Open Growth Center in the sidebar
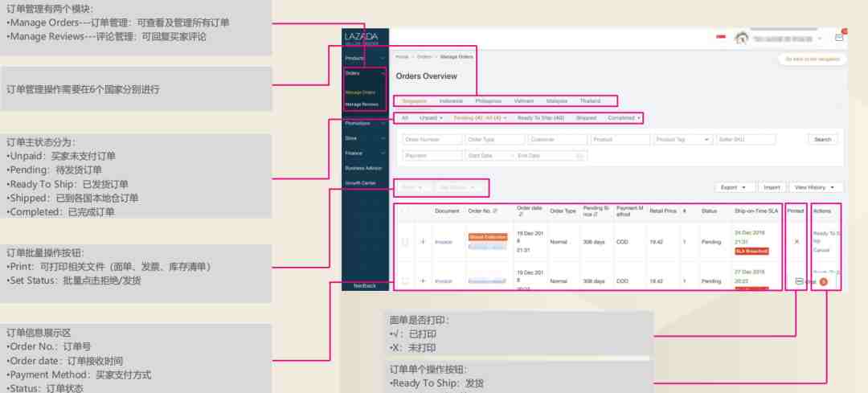This screenshot has height=393, width=868. pyautogui.click(x=360, y=182)
